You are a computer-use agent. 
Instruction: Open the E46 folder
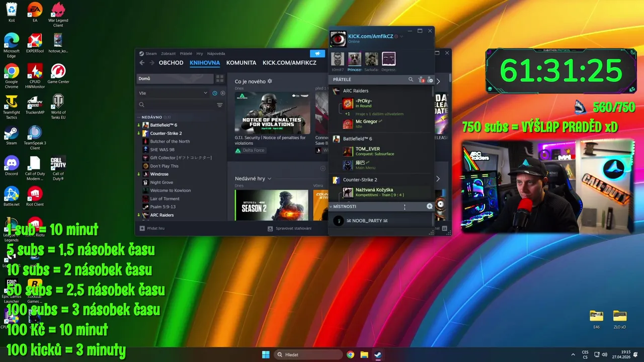tap(596, 319)
